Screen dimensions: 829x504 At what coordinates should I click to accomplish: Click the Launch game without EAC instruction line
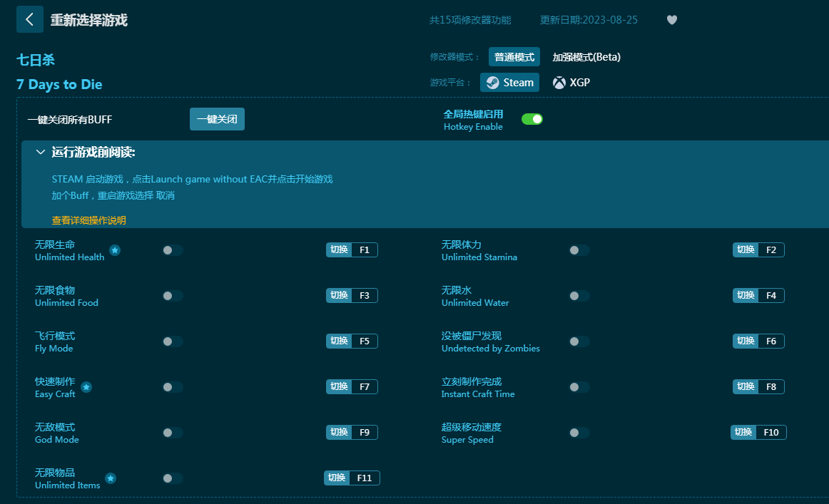tap(192, 179)
